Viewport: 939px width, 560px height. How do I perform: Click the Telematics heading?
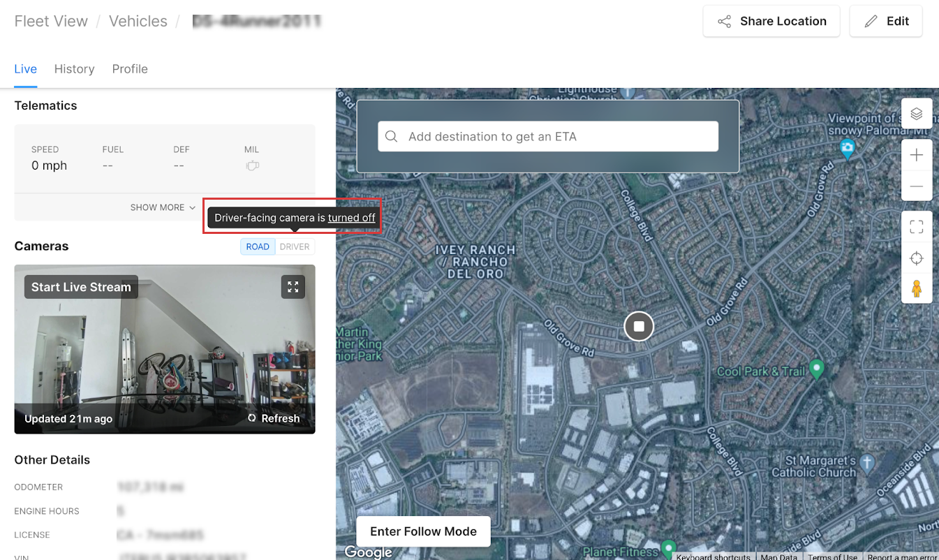click(46, 105)
